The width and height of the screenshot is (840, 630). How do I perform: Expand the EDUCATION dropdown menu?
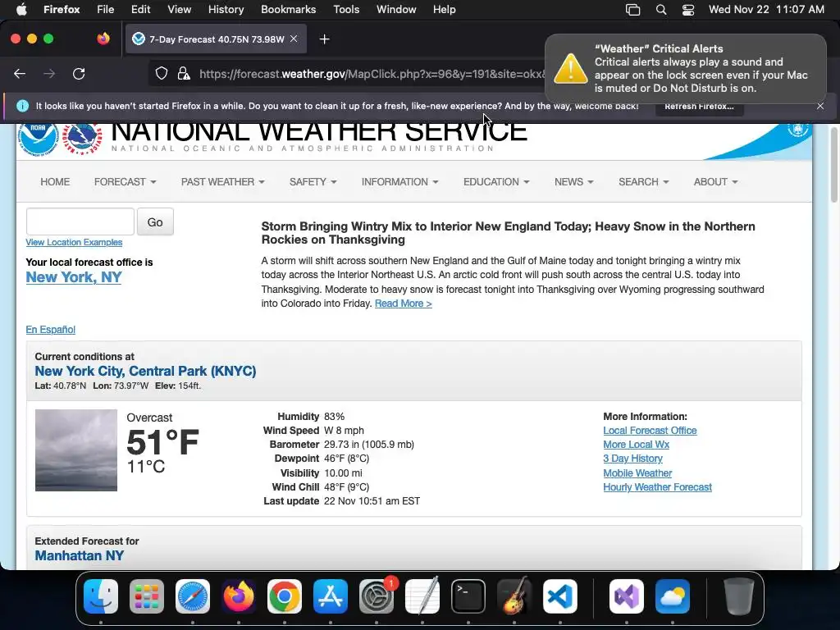(x=496, y=182)
